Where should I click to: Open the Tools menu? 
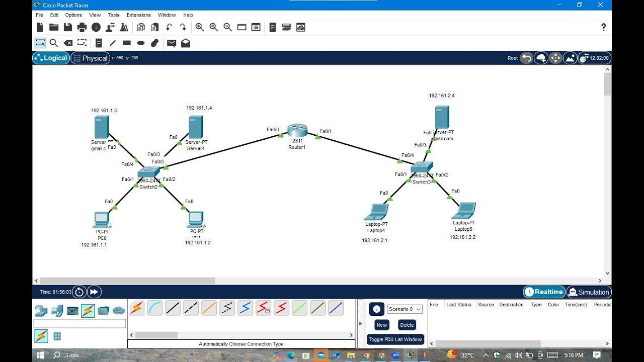114,15
